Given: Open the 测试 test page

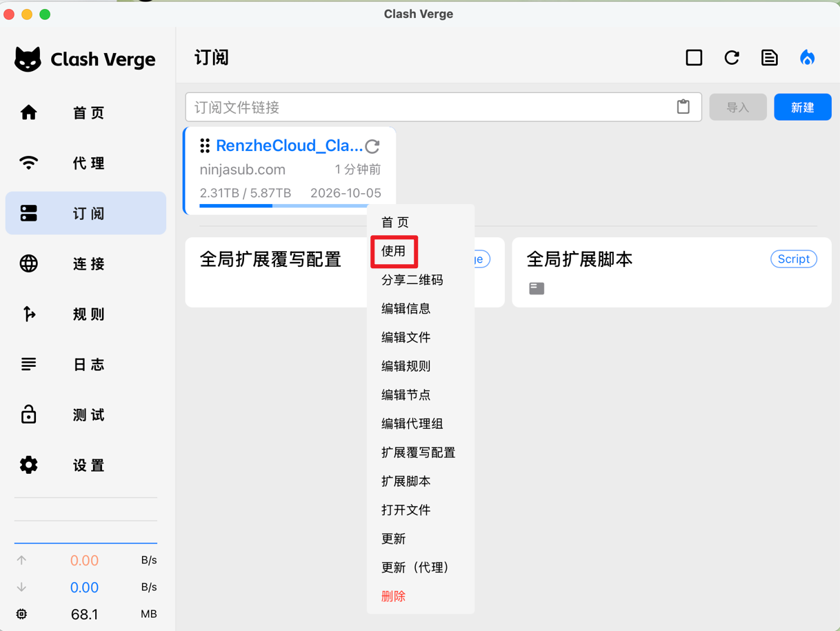Looking at the screenshot, I should tap(86, 414).
